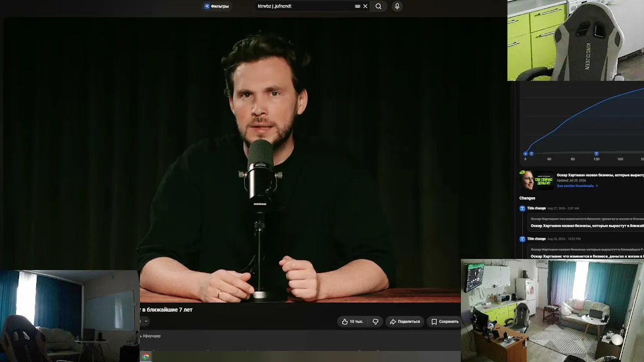
Task: Click the 'See similar thumbnails' link
Action: pos(577,186)
